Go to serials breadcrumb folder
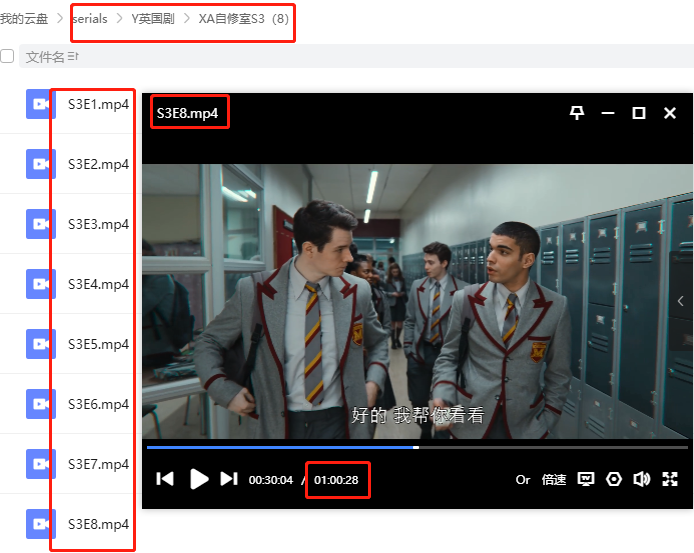 (90, 19)
